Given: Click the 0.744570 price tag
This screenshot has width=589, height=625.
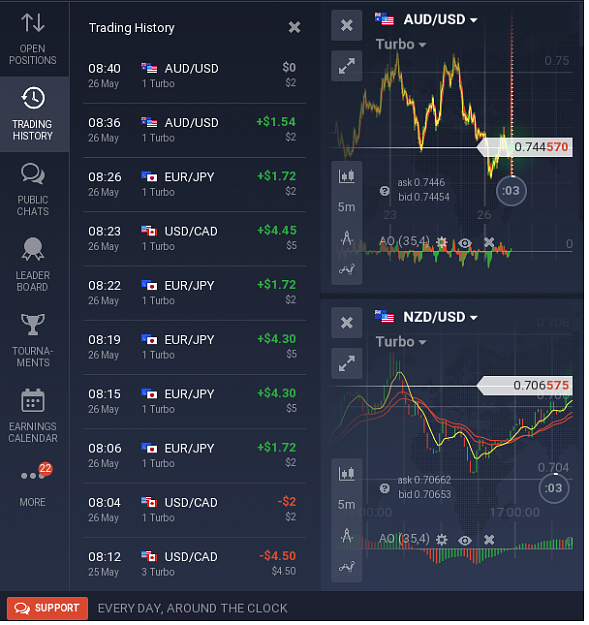Looking at the screenshot, I should [x=527, y=147].
